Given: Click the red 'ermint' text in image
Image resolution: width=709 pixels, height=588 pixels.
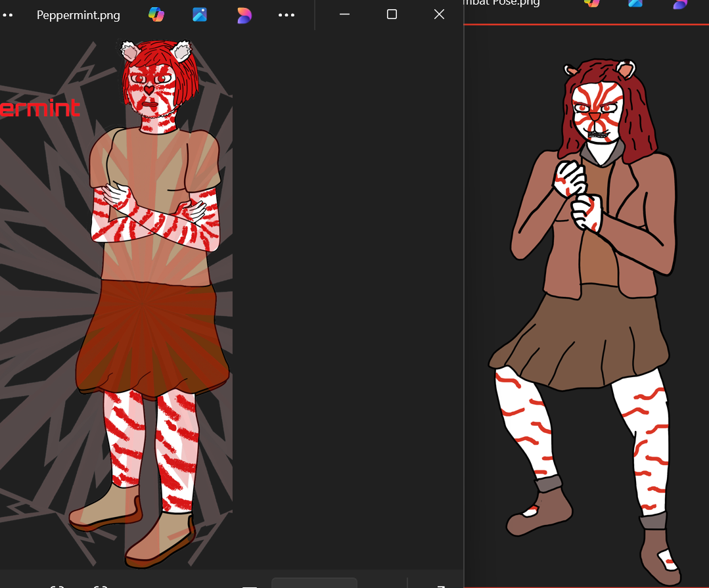Looking at the screenshot, I should 39,108.
